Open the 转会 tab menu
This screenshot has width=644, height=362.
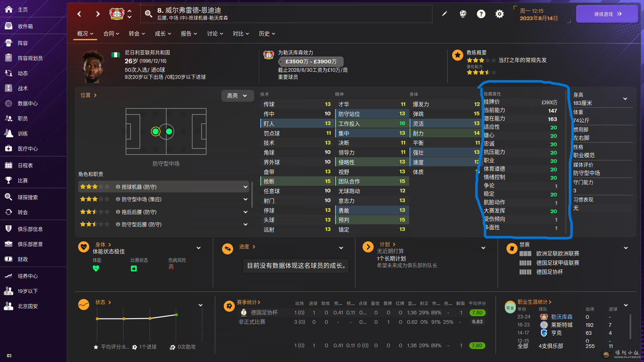(137, 34)
